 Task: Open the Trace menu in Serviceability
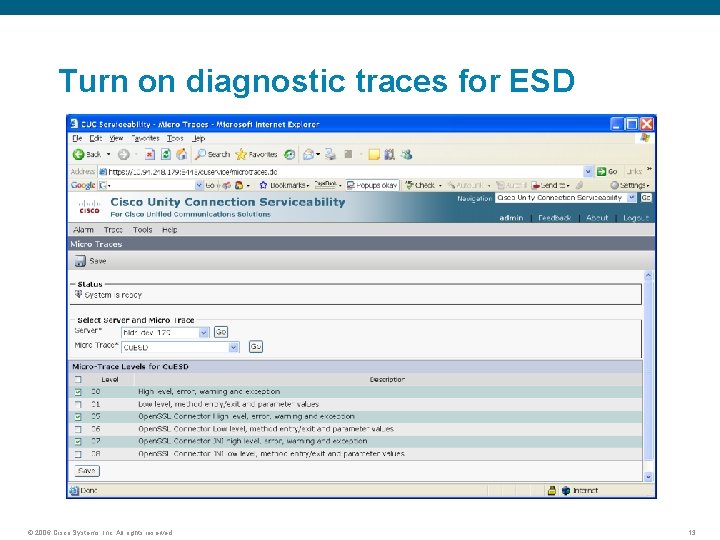pos(113,230)
